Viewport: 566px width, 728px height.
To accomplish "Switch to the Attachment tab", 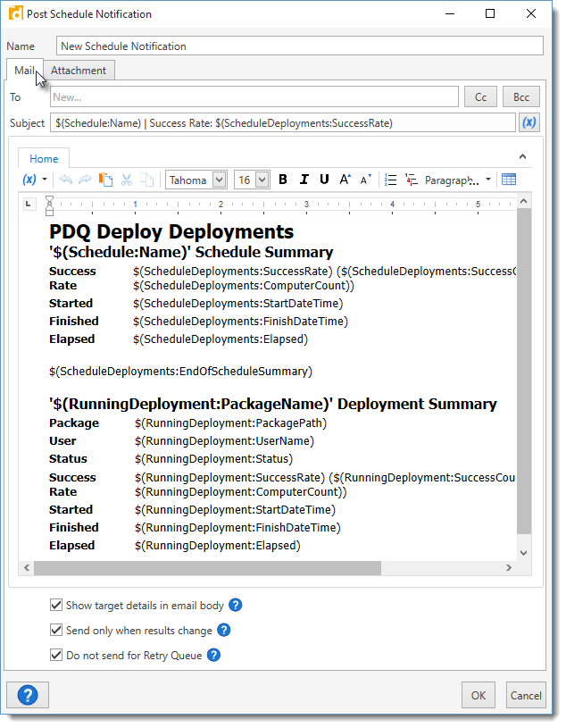I will coord(79,71).
